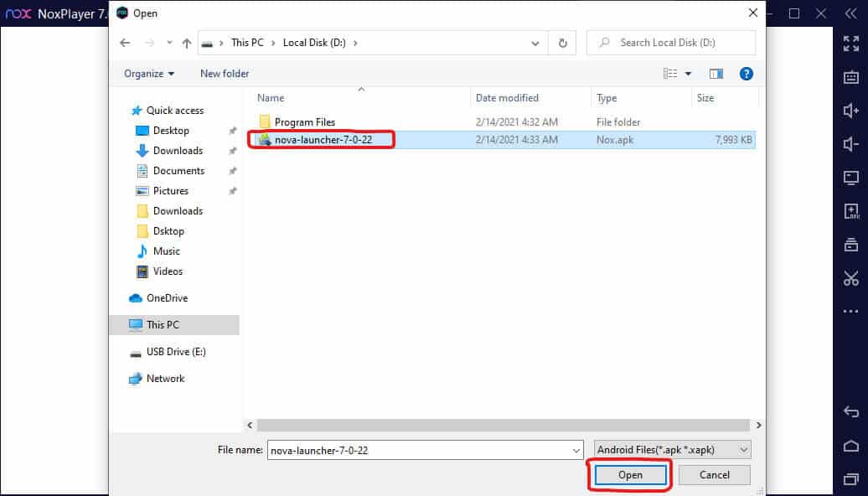Collapse NoxPlayer sidebar double-arrow icon
The image size is (868, 496).
click(x=851, y=14)
